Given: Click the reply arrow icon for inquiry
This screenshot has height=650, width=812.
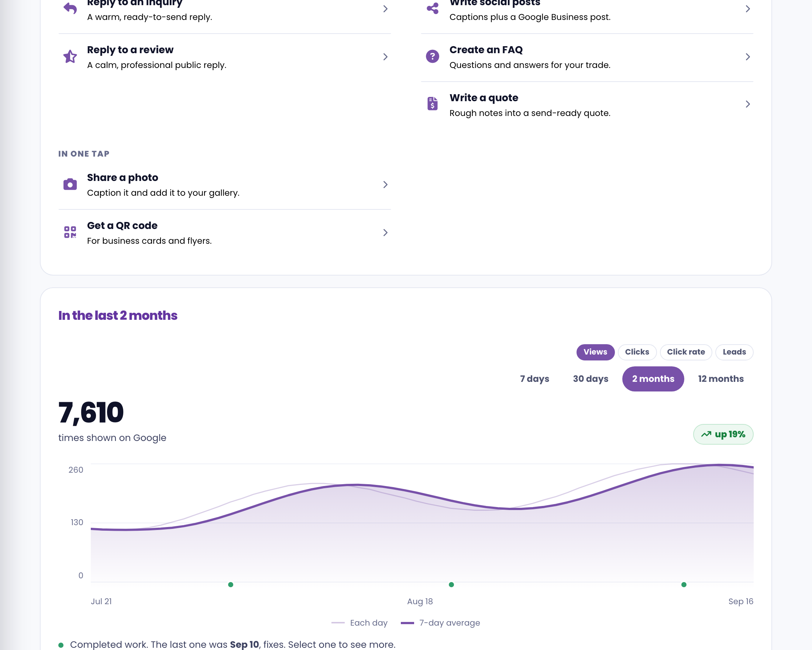Looking at the screenshot, I should (x=70, y=8).
